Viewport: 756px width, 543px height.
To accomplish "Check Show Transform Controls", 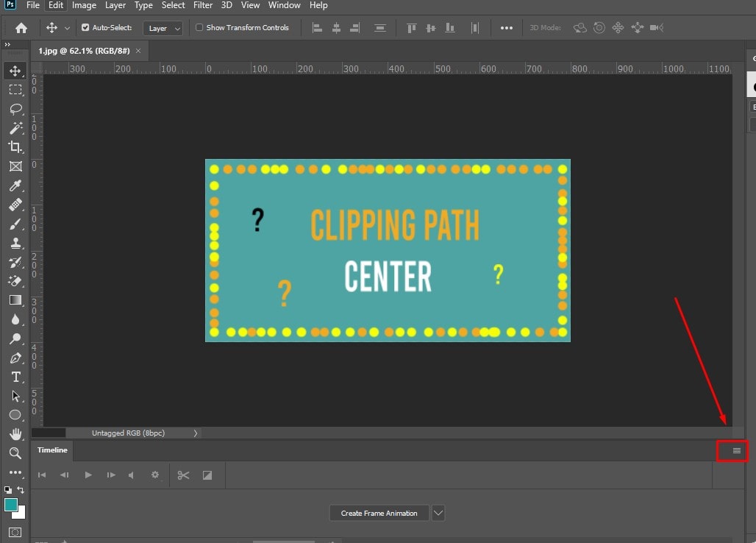I will pos(199,27).
